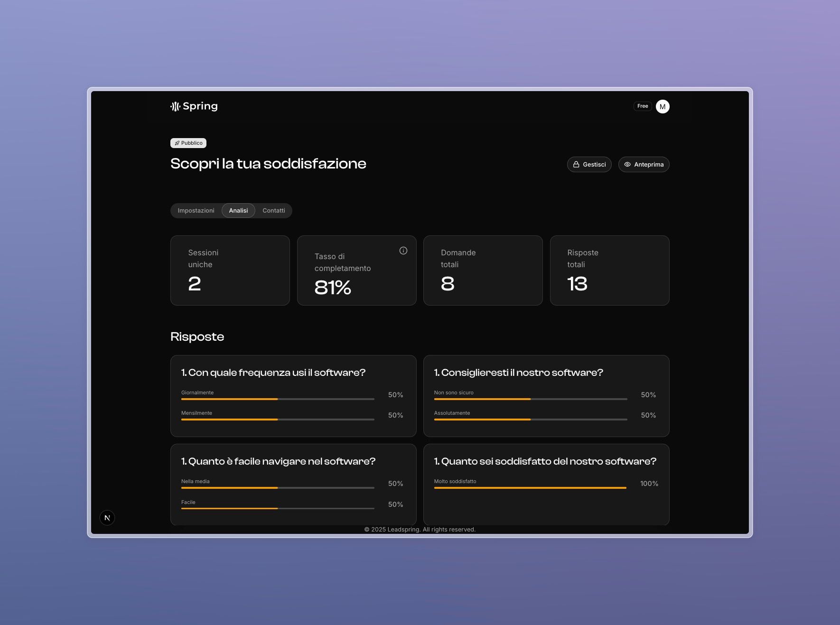Viewport: 840px width, 625px height.
Task: Click the eye icon in Anteprima
Action: click(x=627, y=165)
